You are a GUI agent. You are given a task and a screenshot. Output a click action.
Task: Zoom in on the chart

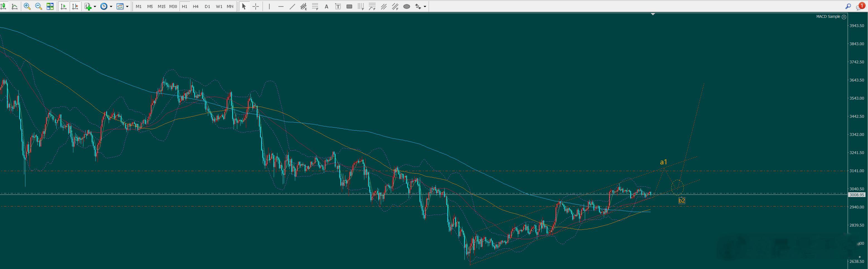[x=27, y=6]
